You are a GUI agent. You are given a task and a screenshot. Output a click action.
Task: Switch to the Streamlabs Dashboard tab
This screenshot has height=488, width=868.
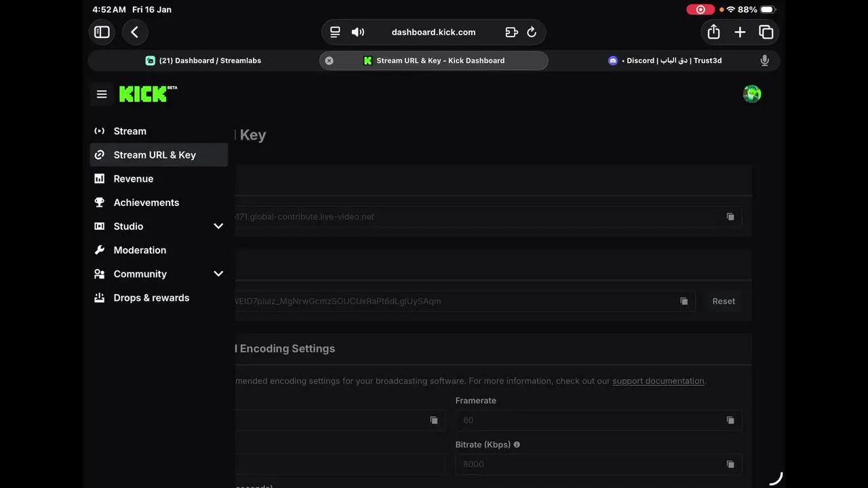(203, 60)
